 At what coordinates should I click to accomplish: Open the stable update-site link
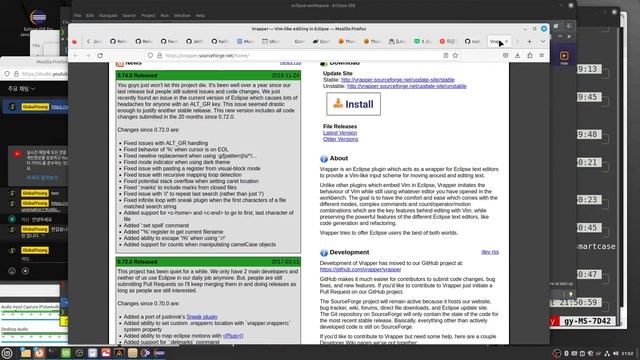tap(398, 80)
